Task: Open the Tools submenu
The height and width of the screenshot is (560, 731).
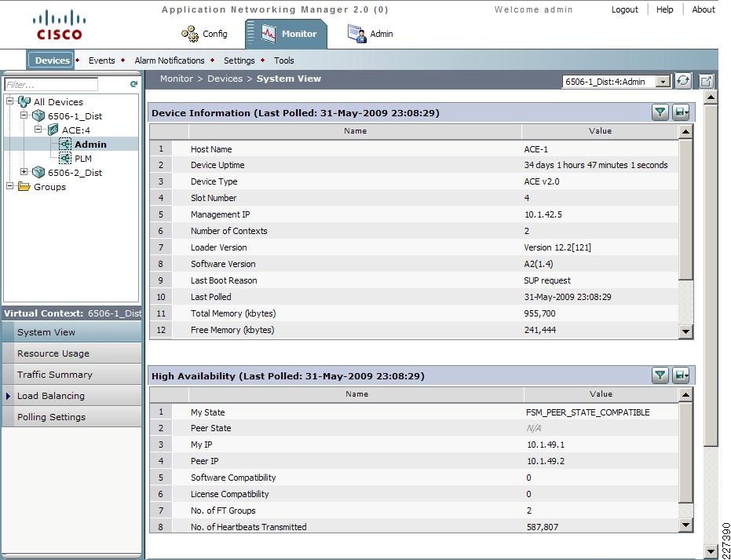Action: click(x=284, y=60)
